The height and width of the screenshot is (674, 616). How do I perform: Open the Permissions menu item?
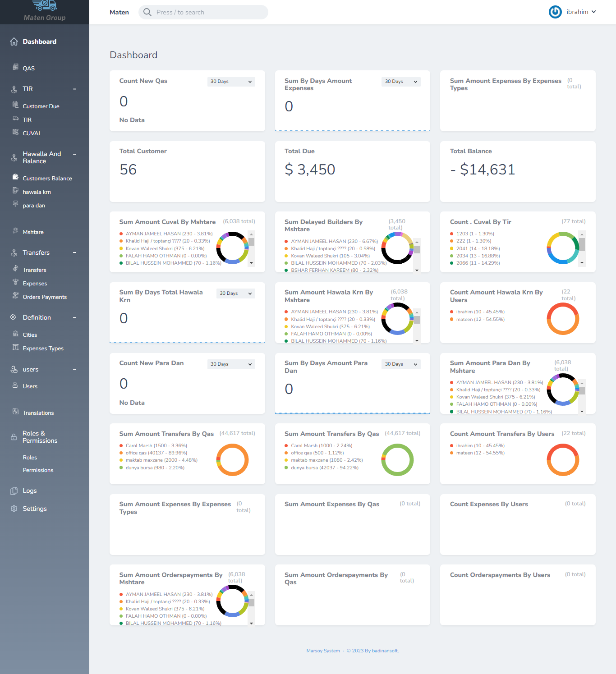coord(38,470)
